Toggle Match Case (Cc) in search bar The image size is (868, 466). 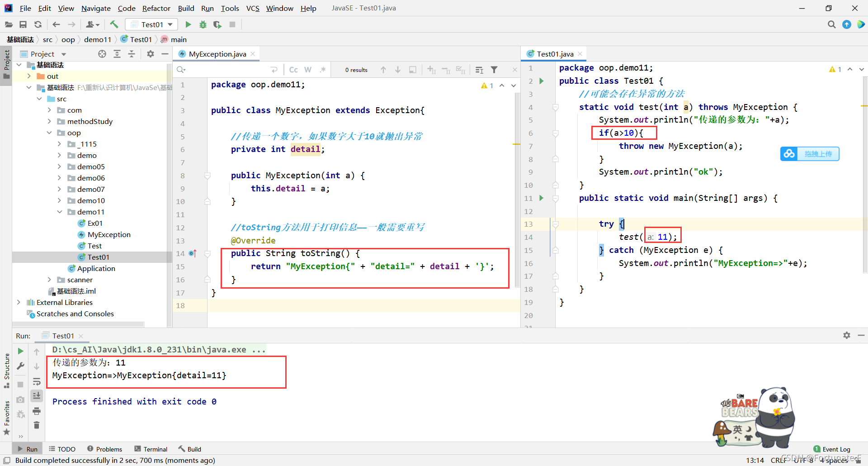293,70
